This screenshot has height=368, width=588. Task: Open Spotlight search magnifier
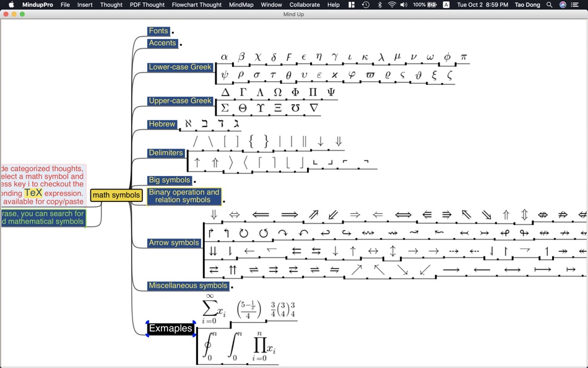coord(549,5)
